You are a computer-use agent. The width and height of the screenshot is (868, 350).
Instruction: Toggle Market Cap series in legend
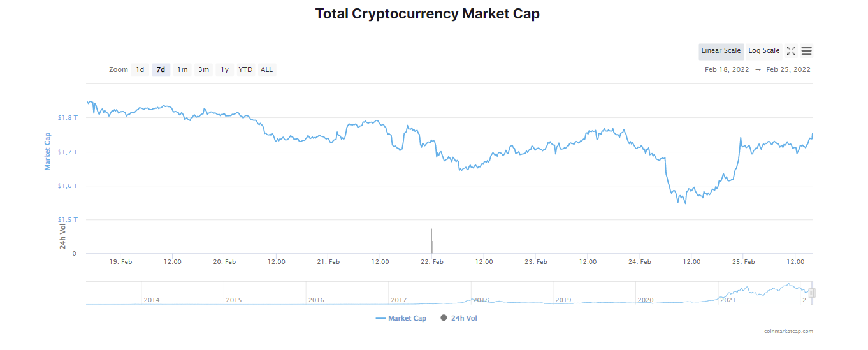tap(401, 318)
